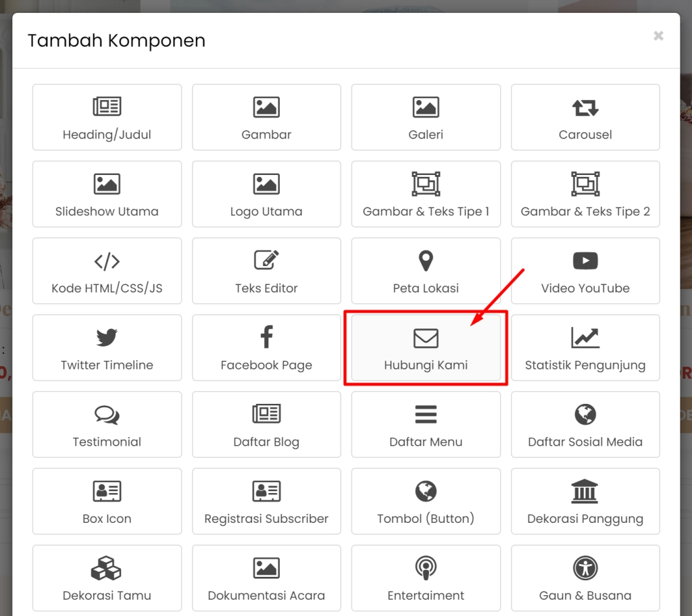Add the Gaun & Busana component
692x616 pixels.
[585, 578]
